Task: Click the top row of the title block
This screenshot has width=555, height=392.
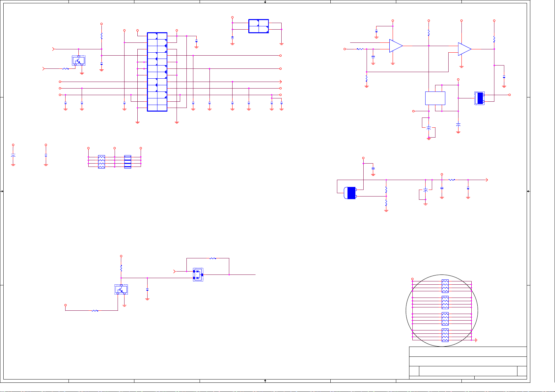Action: pyautogui.click(x=468, y=352)
